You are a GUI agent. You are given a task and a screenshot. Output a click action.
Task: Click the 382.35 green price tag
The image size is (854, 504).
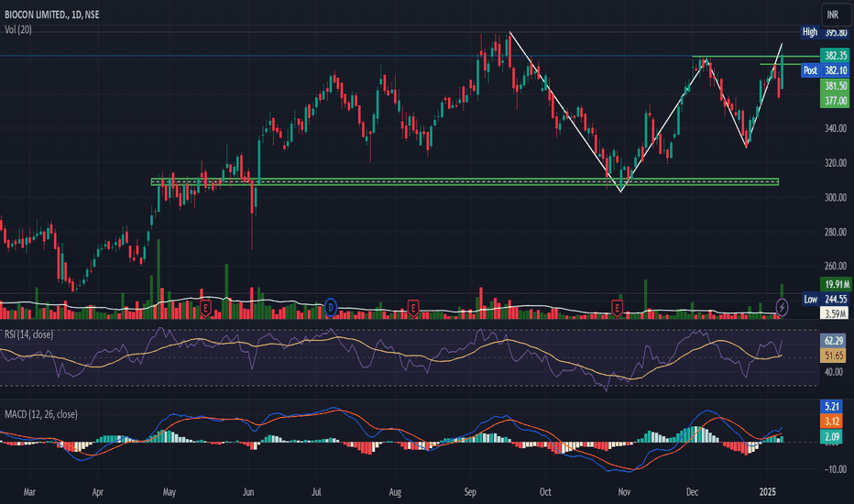[x=835, y=56]
